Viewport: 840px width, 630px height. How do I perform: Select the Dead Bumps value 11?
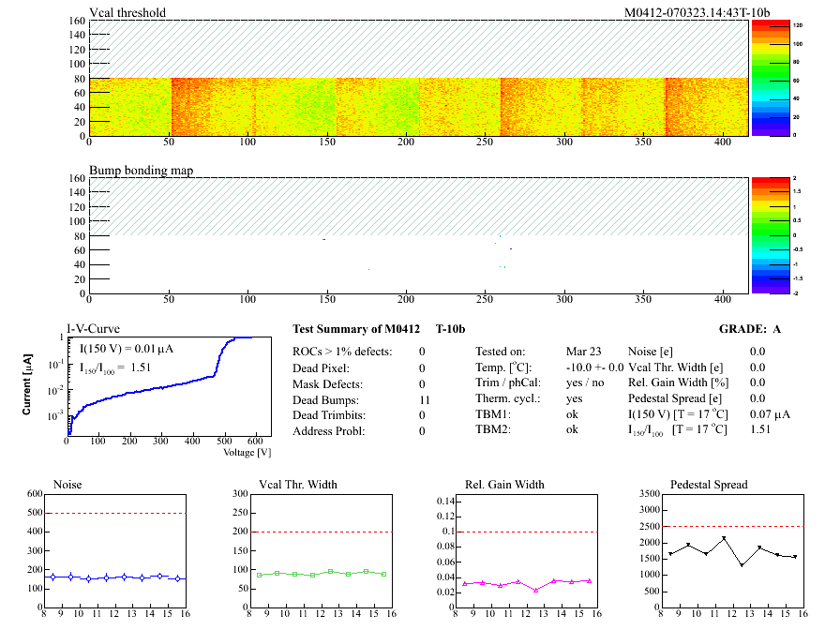tap(422, 399)
